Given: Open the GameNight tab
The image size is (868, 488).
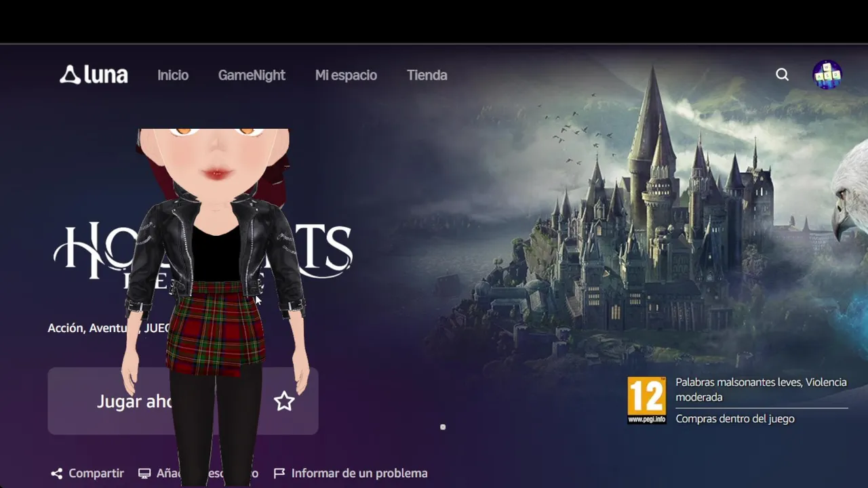Looking at the screenshot, I should pos(252,75).
